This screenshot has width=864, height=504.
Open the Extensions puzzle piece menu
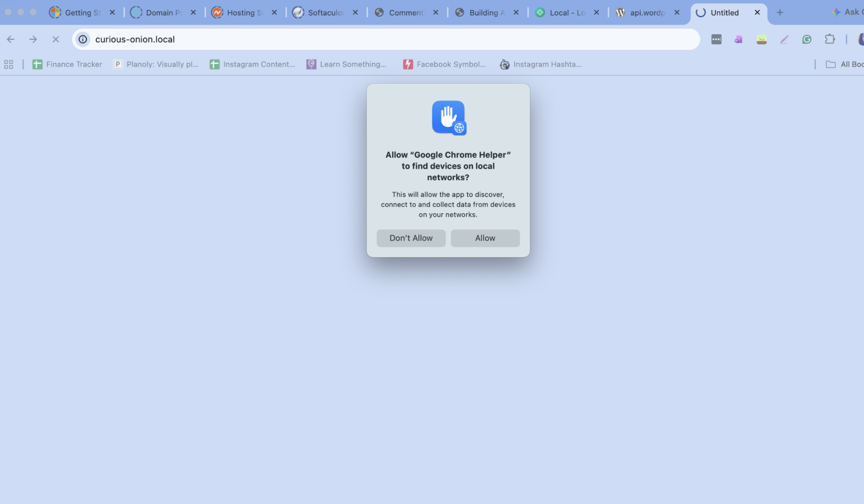click(x=830, y=40)
